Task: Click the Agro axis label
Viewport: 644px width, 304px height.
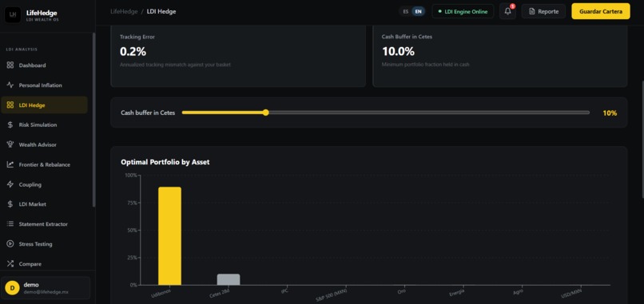Action: (x=518, y=291)
